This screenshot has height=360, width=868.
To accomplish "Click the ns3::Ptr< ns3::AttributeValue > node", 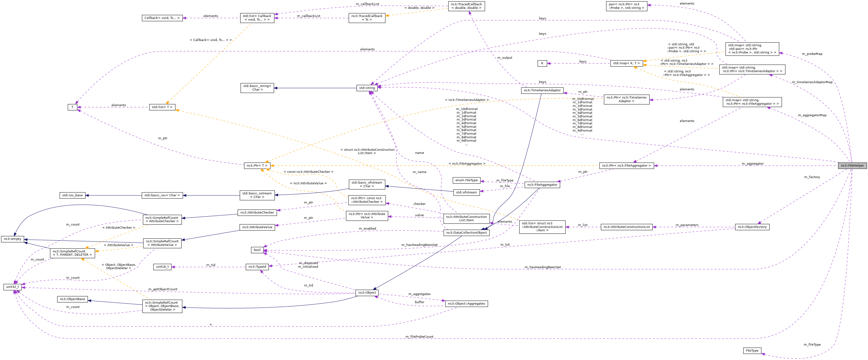I will [x=367, y=216].
